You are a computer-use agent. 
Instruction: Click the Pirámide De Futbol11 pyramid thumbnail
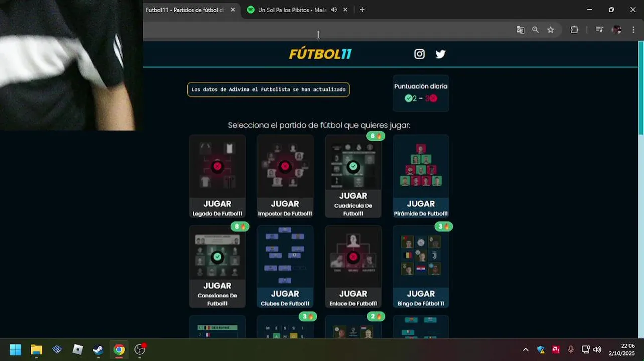[x=421, y=165]
